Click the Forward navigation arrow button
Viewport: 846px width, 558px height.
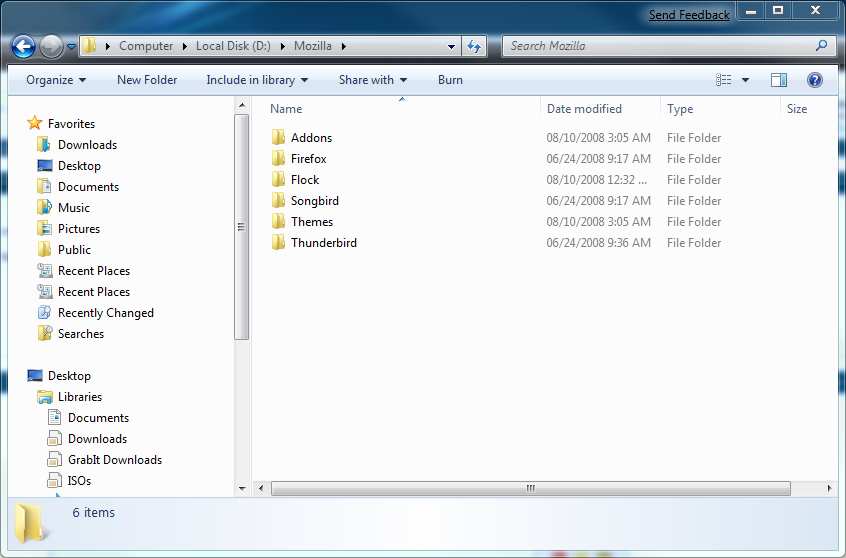(51, 46)
